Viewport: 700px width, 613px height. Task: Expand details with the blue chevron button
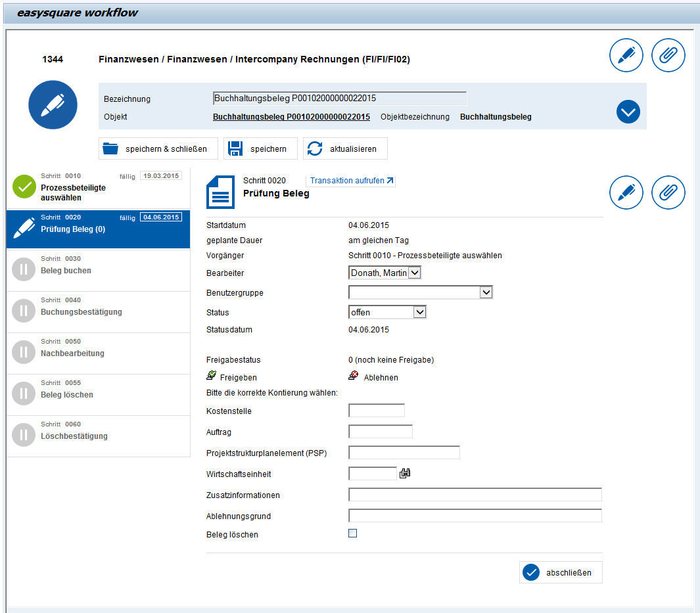[x=628, y=112]
